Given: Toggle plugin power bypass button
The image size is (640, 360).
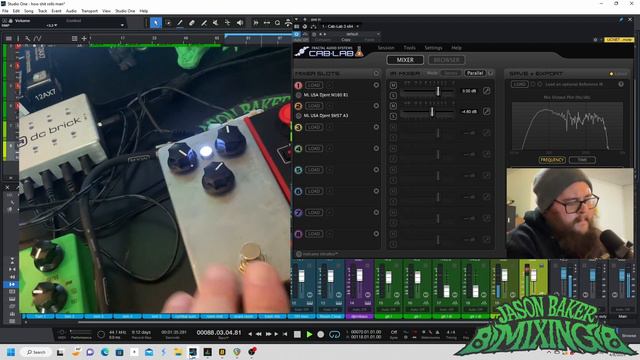Looking at the screenshot, I should tap(297, 34).
